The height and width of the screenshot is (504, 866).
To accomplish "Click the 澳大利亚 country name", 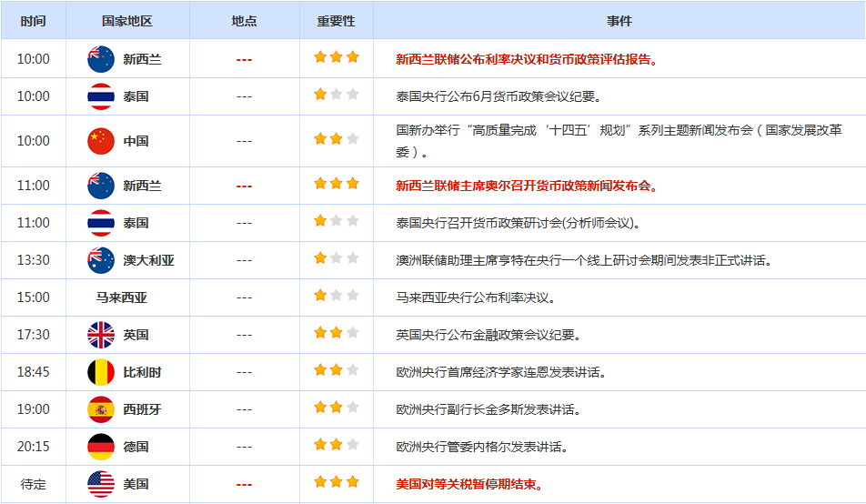I will tap(148, 260).
